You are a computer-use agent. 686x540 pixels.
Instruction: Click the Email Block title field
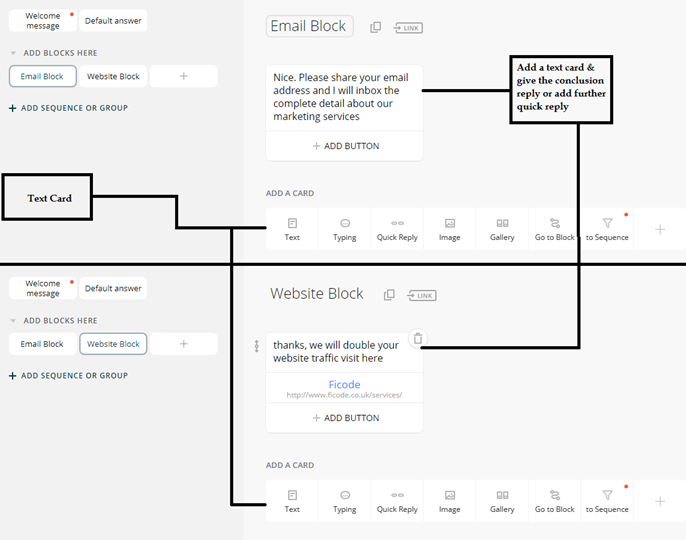tap(309, 27)
